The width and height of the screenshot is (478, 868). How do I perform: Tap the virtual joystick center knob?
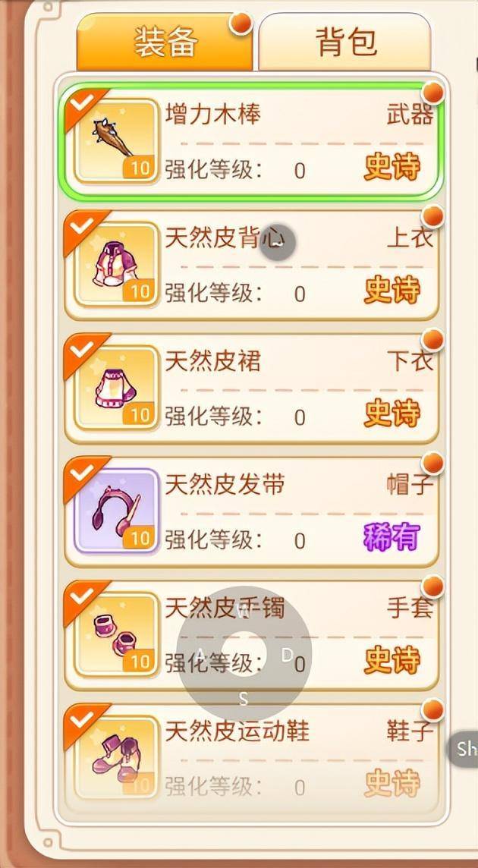(244, 654)
